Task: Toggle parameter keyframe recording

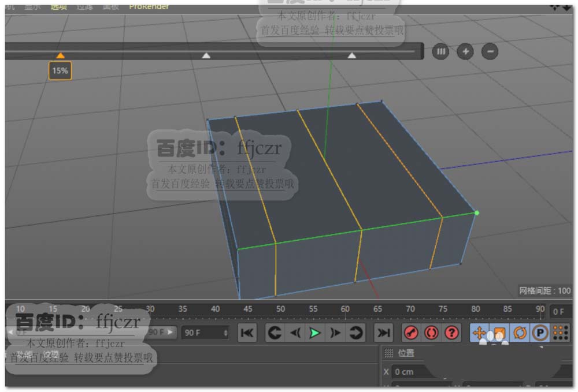Action: point(540,333)
